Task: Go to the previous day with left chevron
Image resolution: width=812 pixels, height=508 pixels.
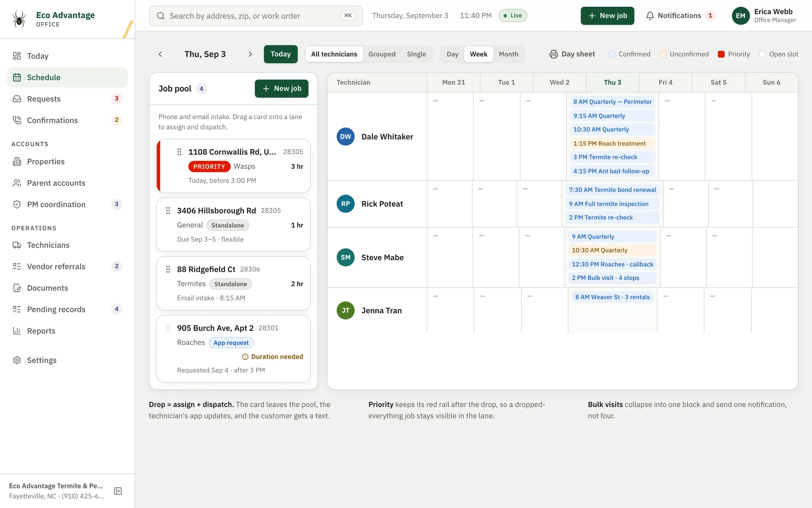Action: coord(160,54)
